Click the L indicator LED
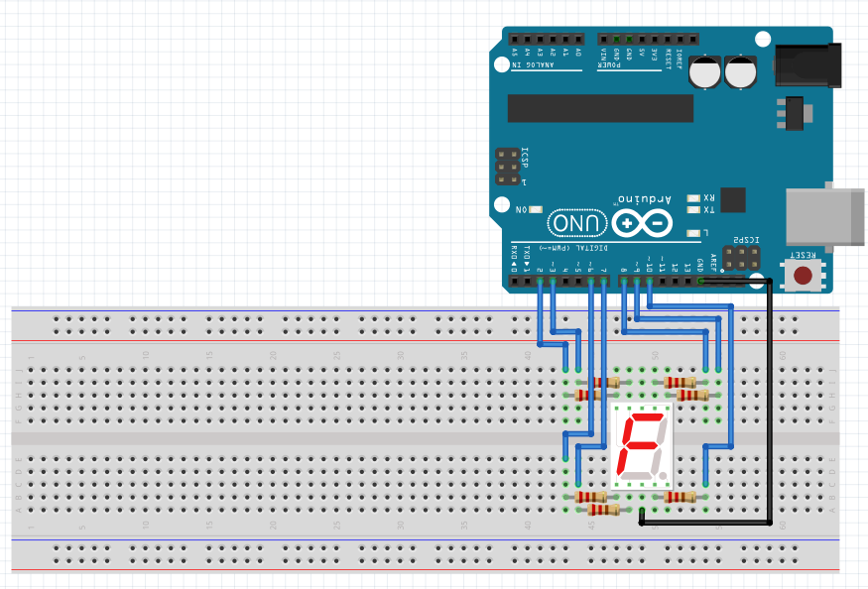The height and width of the screenshot is (589, 868). 692,233
